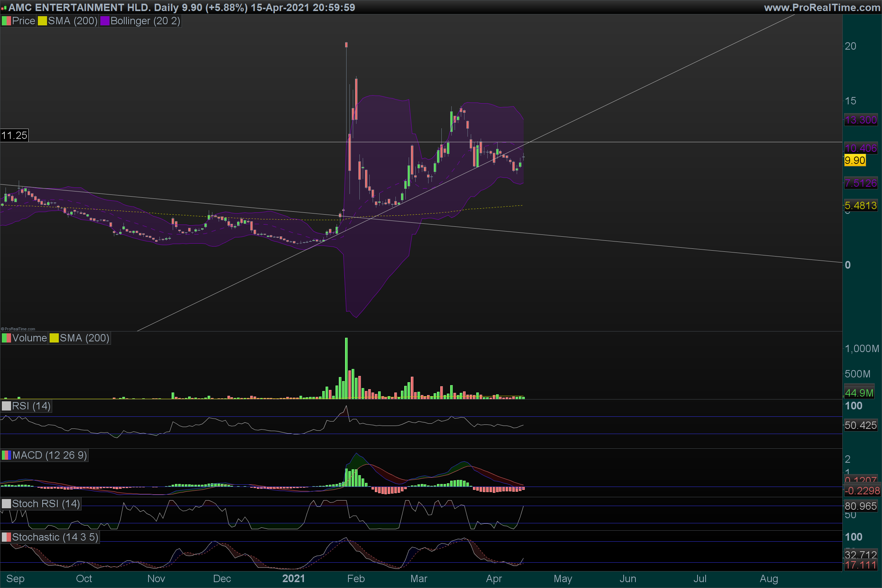Open the www.ProRealTime.com link
This screenshot has width=882, height=588.
point(822,7)
